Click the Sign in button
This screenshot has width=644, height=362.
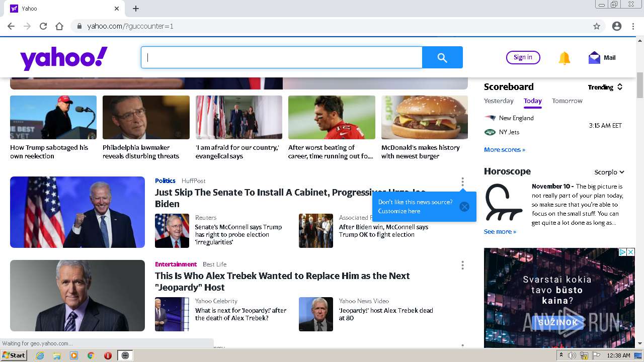523,57
